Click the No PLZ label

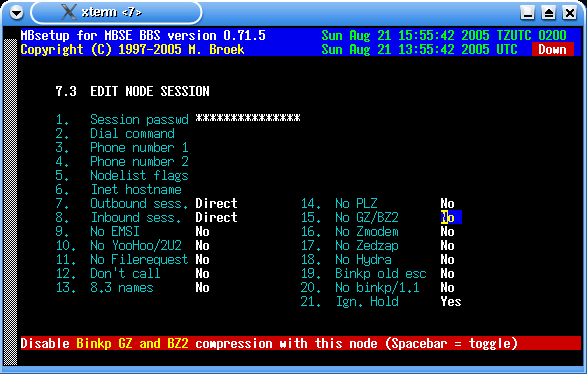(356, 204)
